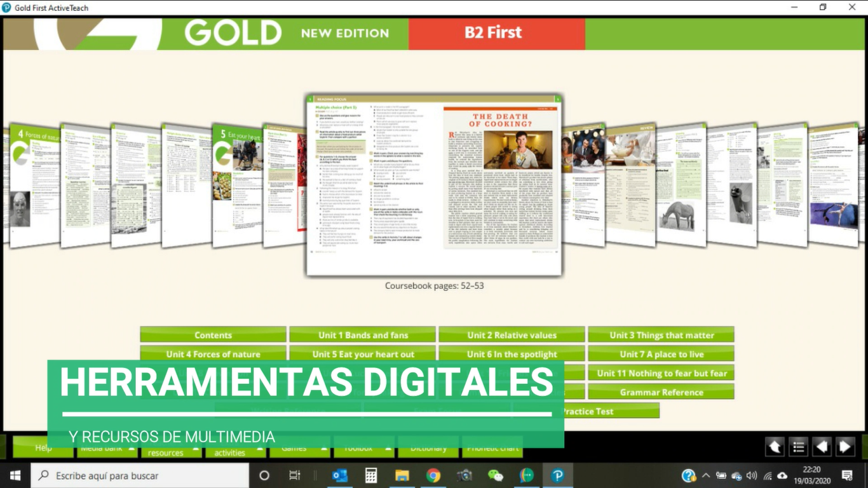
Task: Open the OneDrive cloud tray icon
Action: 783,475
